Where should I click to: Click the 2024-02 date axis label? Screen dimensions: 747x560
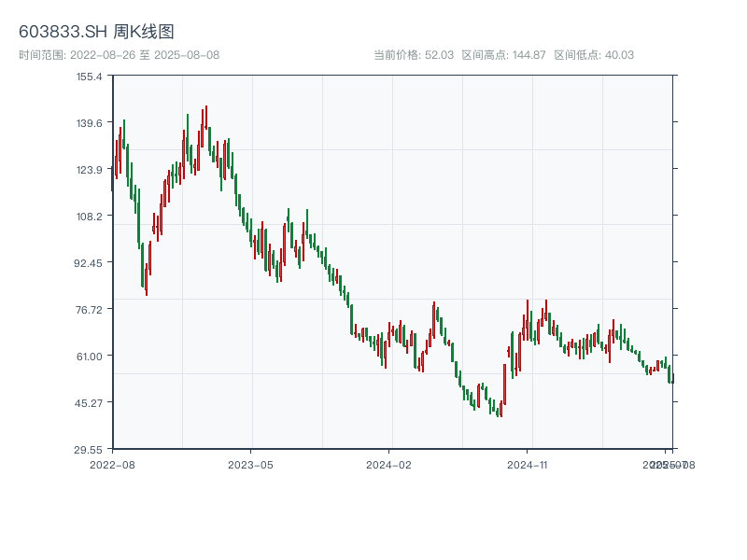tap(388, 464)
